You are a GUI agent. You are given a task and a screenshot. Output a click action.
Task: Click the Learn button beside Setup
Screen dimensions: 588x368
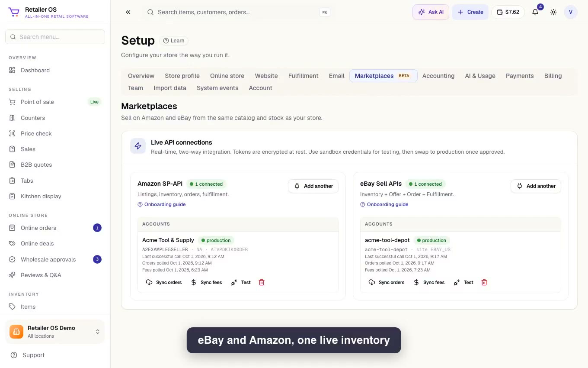[174, 41]
